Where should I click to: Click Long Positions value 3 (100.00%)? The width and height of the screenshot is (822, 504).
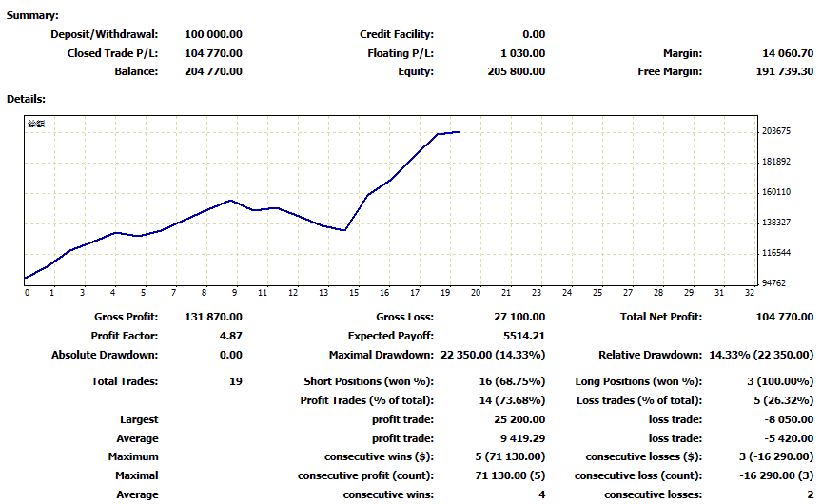coord(780,382)
